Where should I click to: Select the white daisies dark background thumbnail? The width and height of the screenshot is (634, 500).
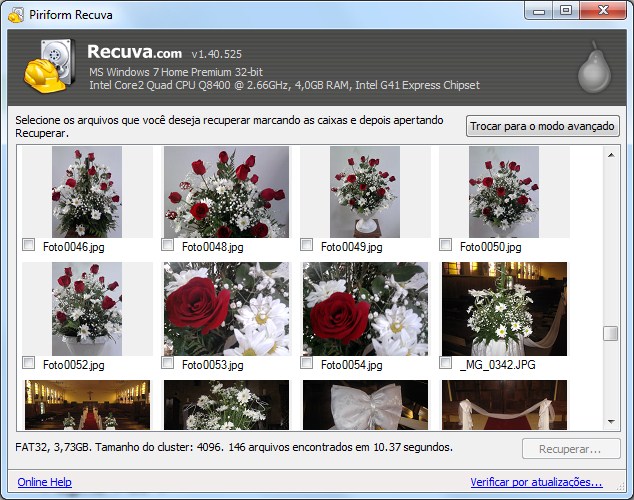tap(226, 405)
